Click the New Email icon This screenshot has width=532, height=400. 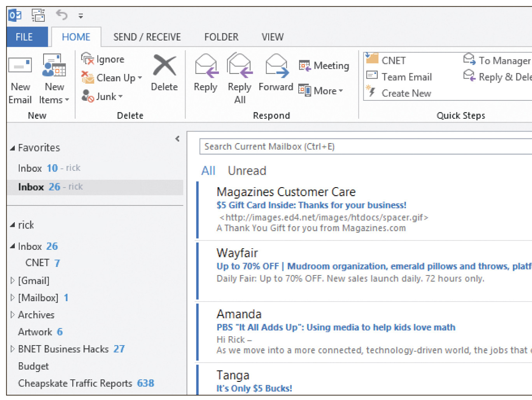[x=20, y=66]
